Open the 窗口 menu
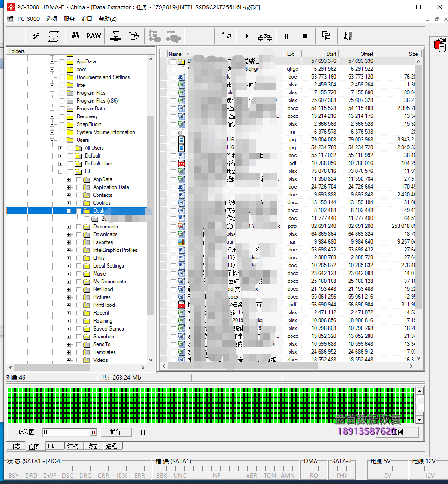448x484 pixels. [87, 19]
